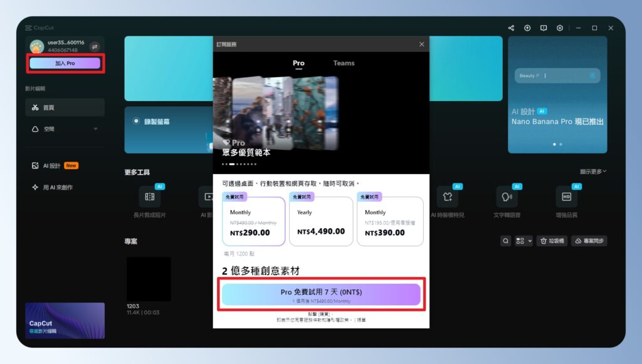The width and height of the screenshot is (642, 364).
Task: Click the 加入 Pro button in sidebar
Action: click(x=65, y=63)
